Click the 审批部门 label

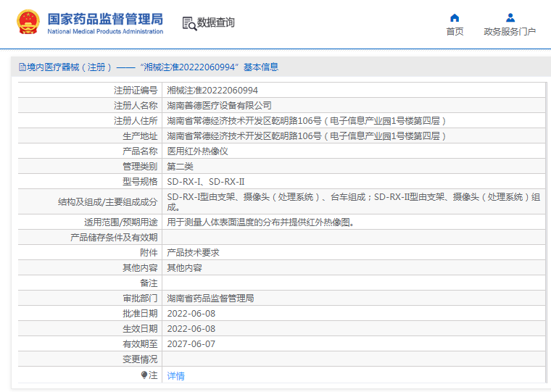click(x=140, y=299)
